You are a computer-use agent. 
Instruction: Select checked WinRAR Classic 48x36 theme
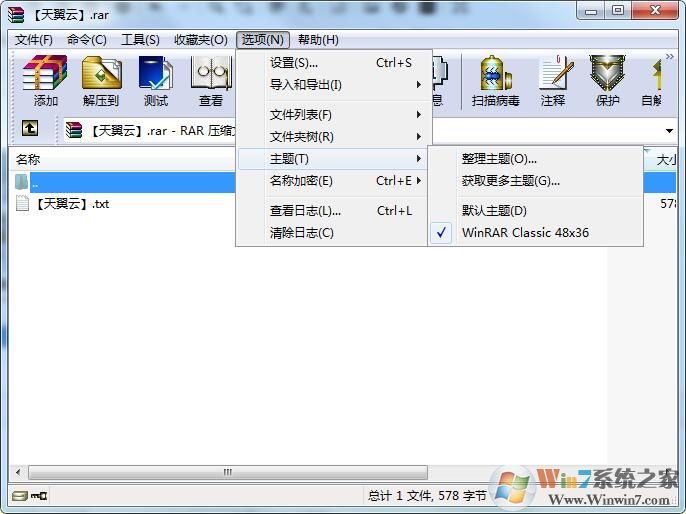(x=535, y=232)
